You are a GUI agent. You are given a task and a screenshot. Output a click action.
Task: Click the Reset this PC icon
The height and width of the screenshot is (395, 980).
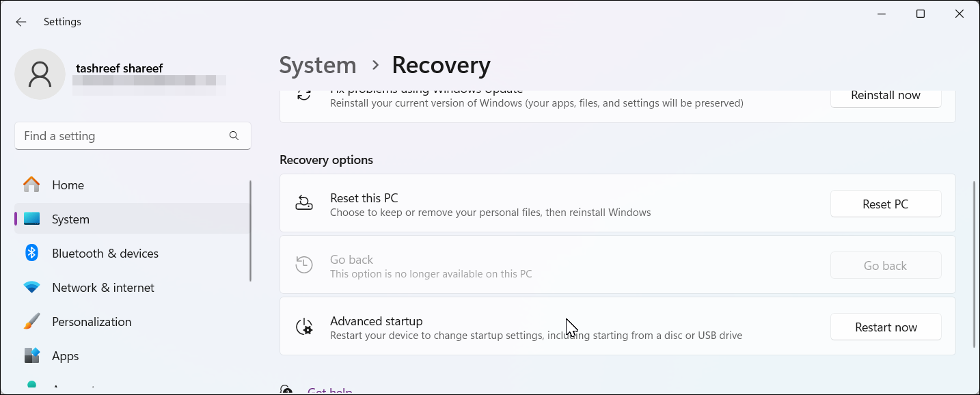click(304, 204)
